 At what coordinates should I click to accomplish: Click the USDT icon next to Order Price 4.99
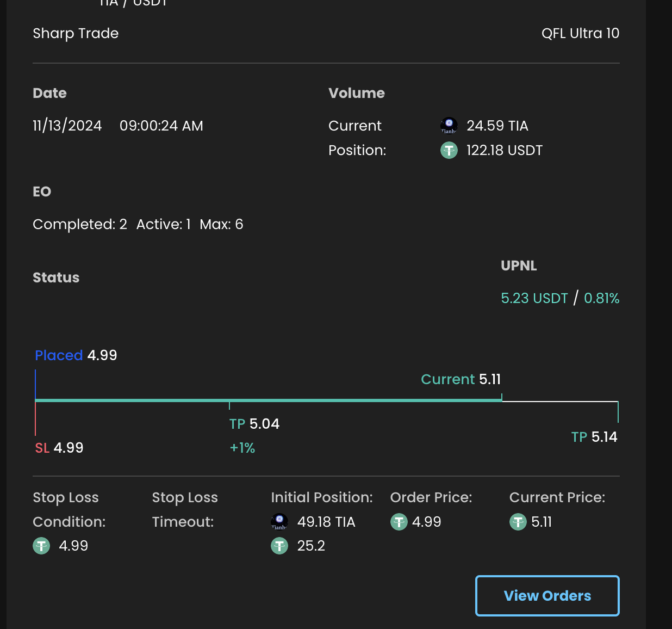coord(399,522)
